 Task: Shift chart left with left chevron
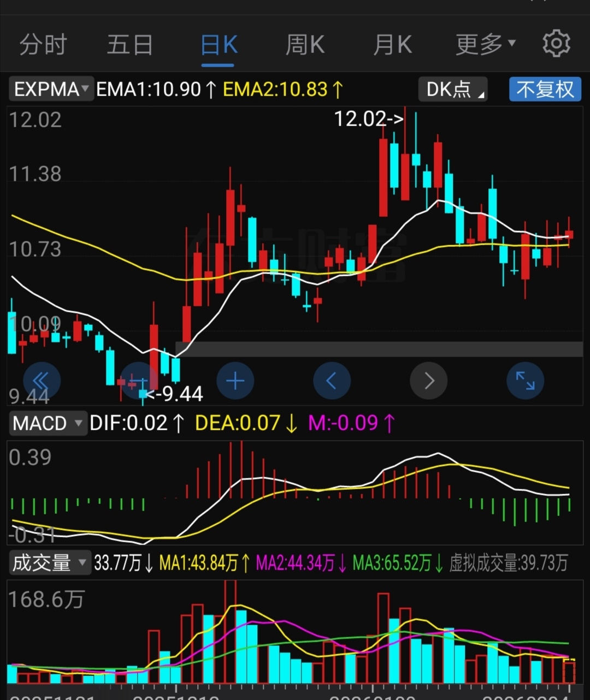tap(332, 381)
